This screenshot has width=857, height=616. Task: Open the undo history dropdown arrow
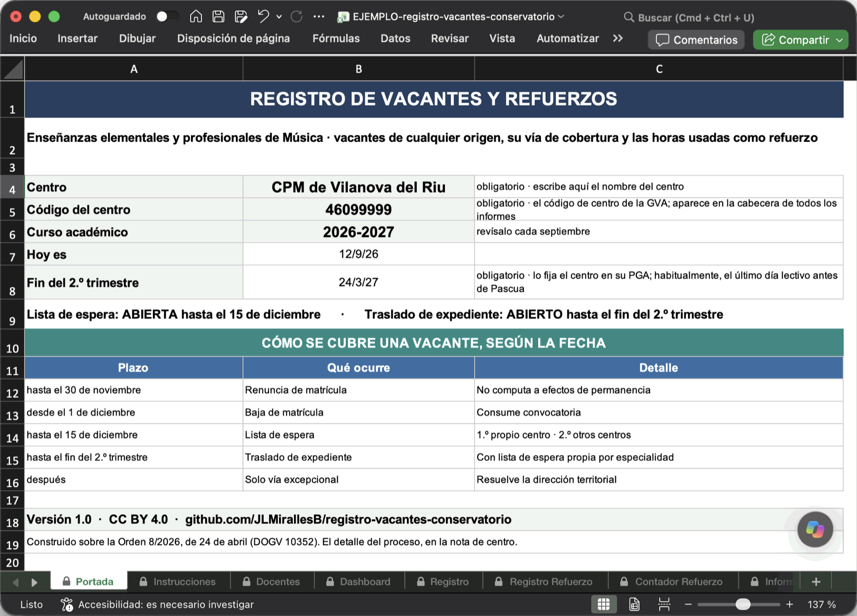tap(279, 17)
